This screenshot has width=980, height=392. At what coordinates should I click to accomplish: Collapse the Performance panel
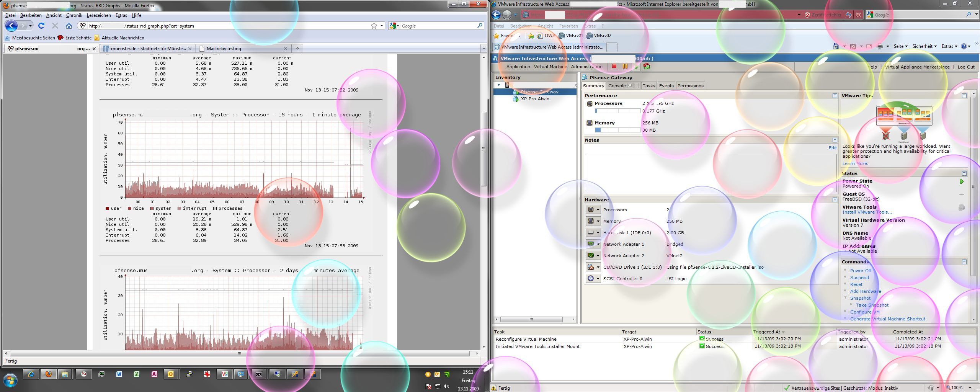[x=835, y=96]
